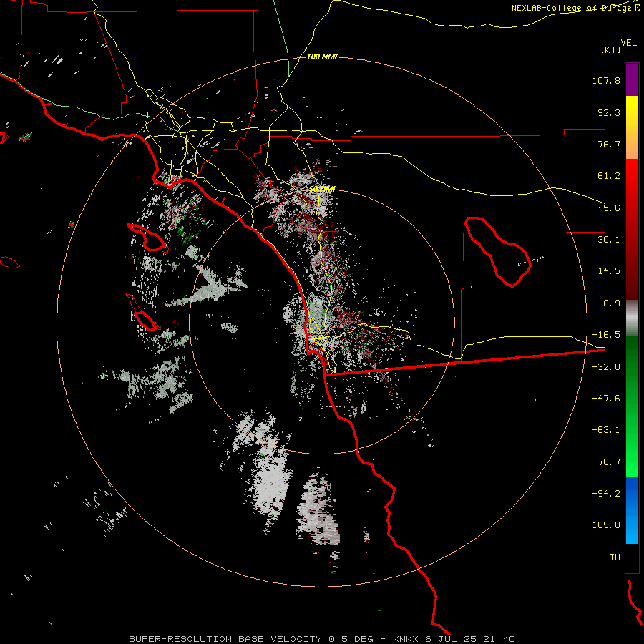This screenshot has height=644, width=644.
Task: Click the -94.2 legend value
Action: [x=606, y=493]
